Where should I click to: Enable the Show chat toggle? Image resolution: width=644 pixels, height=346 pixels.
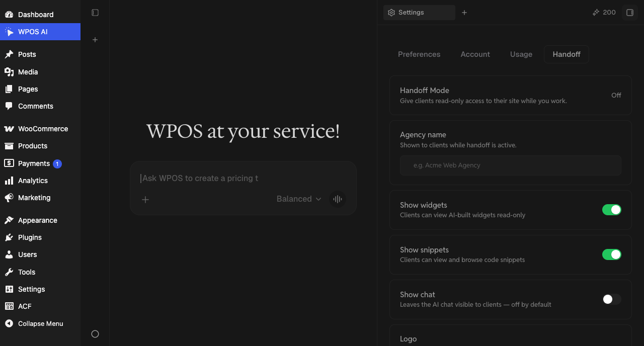tap(612, 299)
